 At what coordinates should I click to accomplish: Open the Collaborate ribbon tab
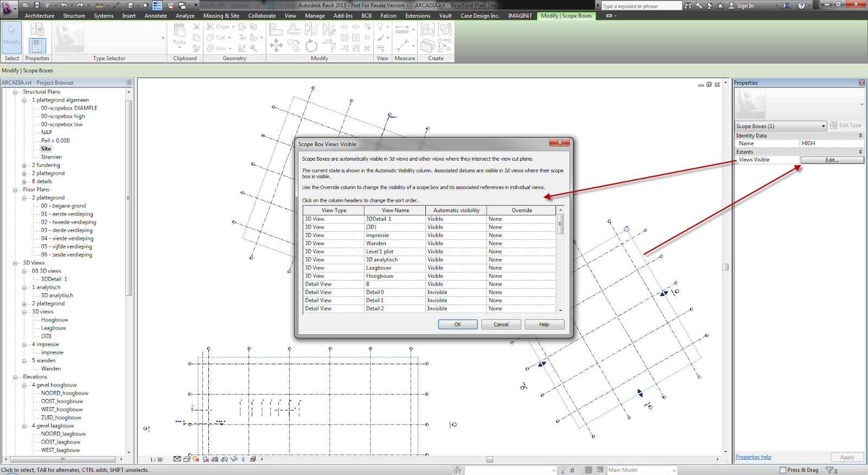click(x=262, y=16)
